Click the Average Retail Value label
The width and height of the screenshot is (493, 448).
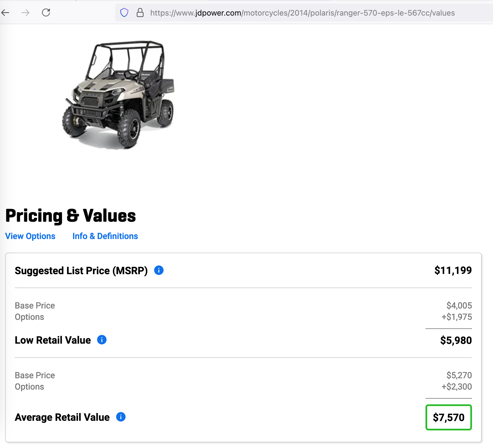pyautogui.click(x=62, y=417)
